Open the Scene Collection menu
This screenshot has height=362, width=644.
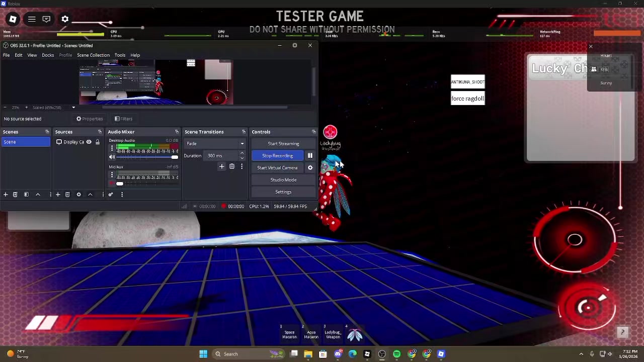point(93,55)
